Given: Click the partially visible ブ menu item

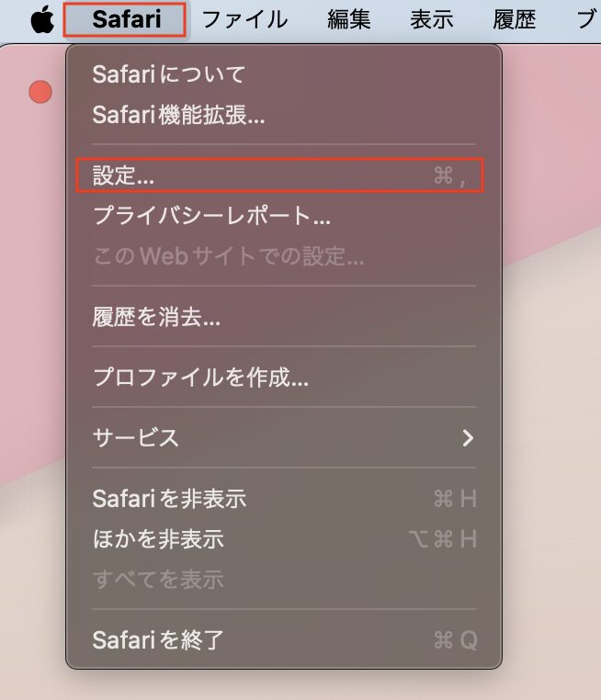Looking at the screenshot, I should (588, 19).
